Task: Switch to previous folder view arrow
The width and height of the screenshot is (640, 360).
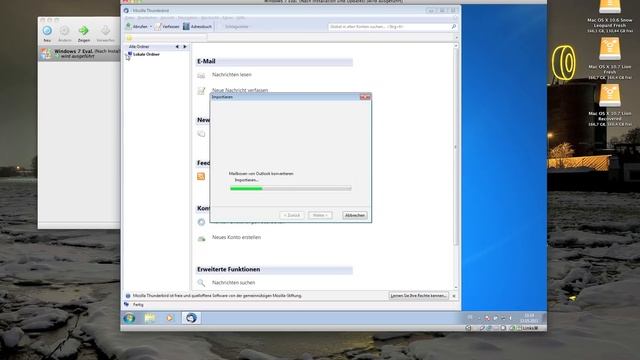Action: (x=177, y=47)
